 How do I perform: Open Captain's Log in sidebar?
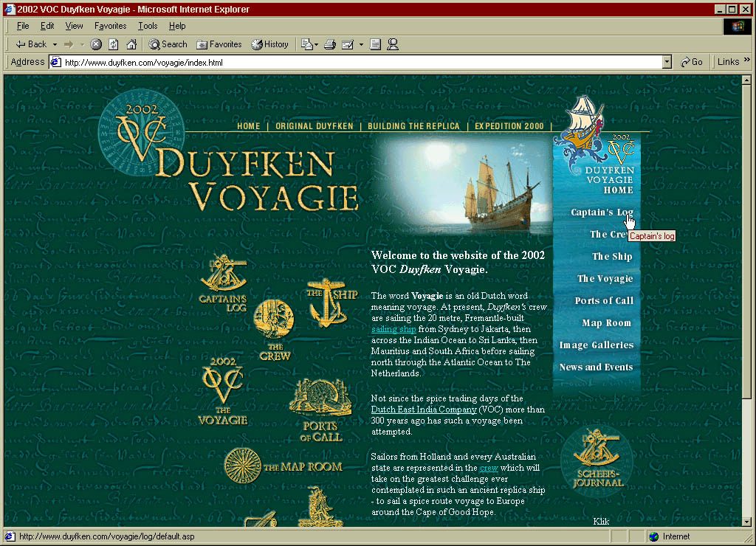[602, 212]
